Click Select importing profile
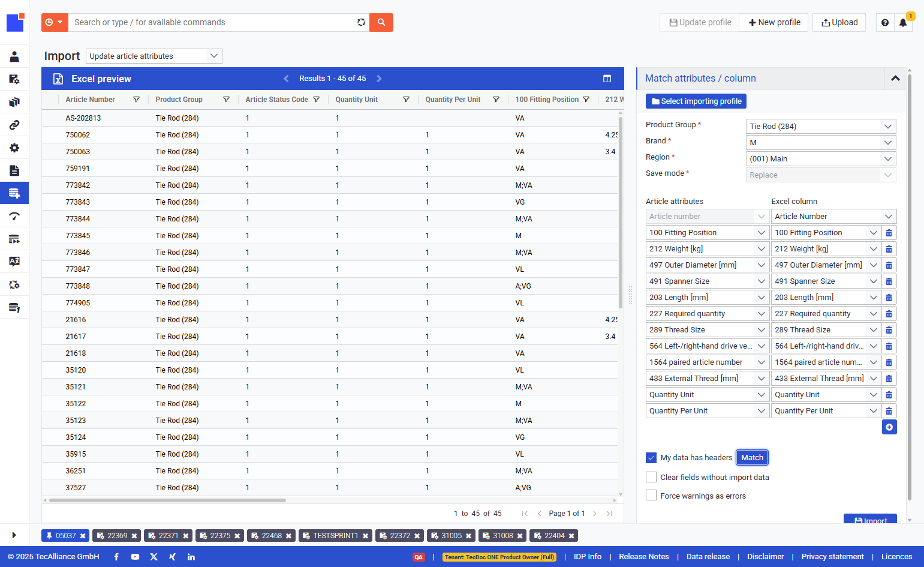 (696, 101)
